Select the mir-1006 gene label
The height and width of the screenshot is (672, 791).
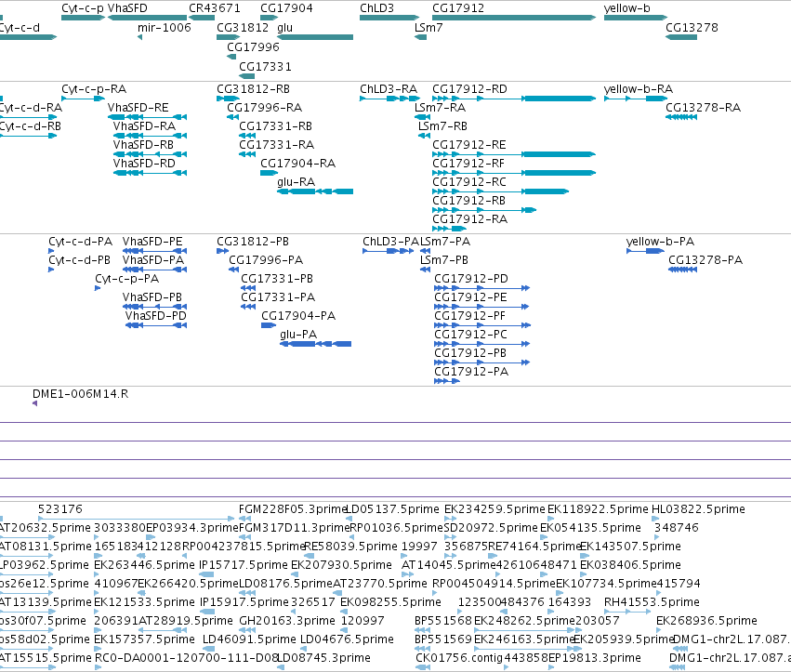click(165, 27)
